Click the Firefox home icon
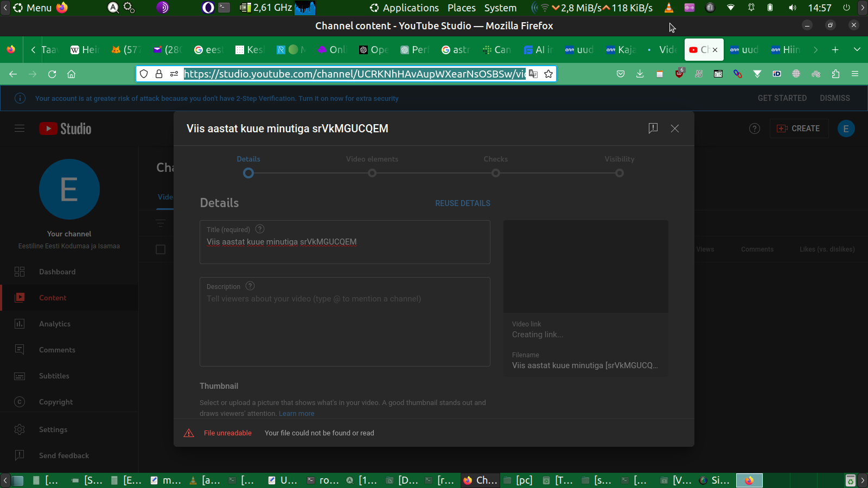868x488 pixels. 71,74
